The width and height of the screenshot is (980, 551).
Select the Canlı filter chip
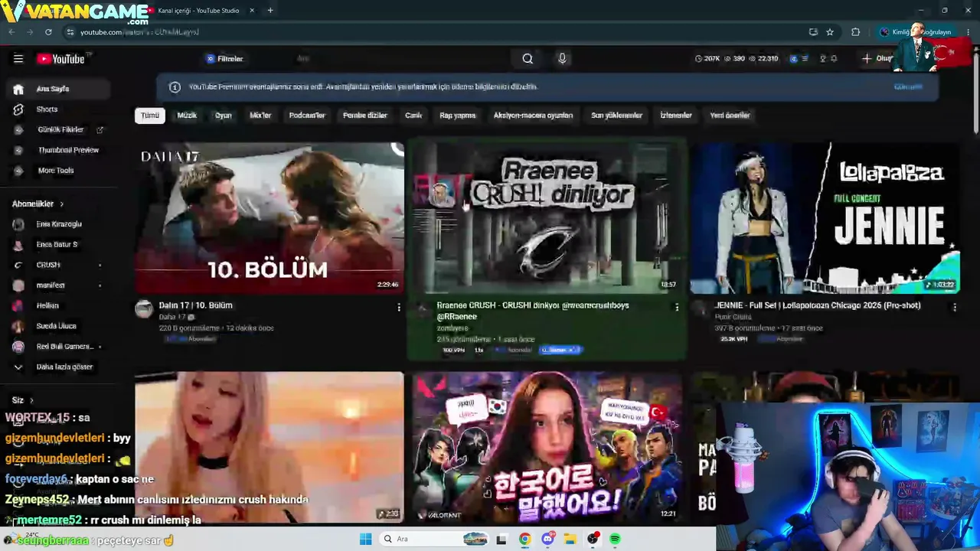tap(413, 116)
